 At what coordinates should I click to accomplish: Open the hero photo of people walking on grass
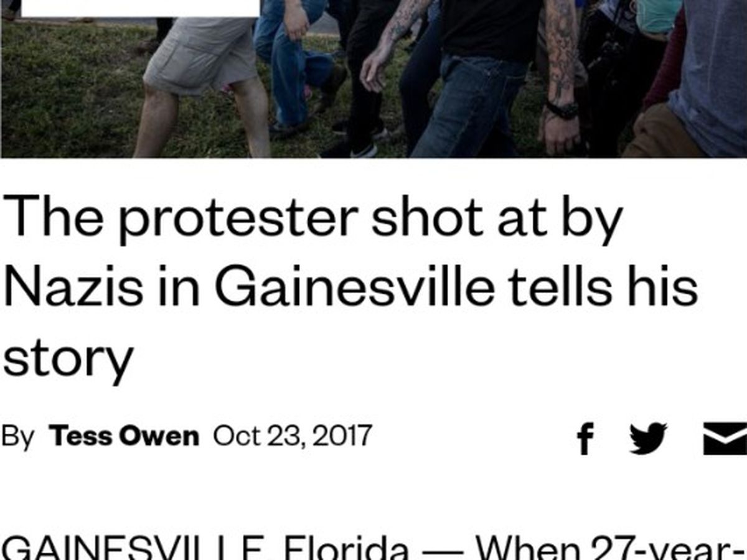click(x=374, y=78)
